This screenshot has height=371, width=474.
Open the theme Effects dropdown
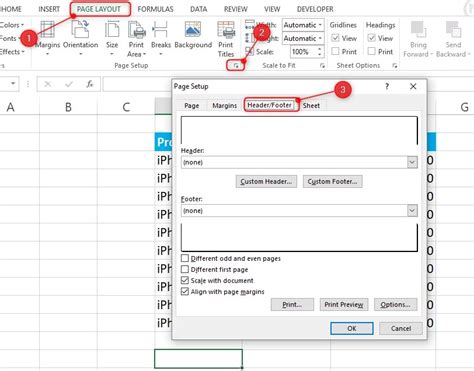tap(12, 52)
